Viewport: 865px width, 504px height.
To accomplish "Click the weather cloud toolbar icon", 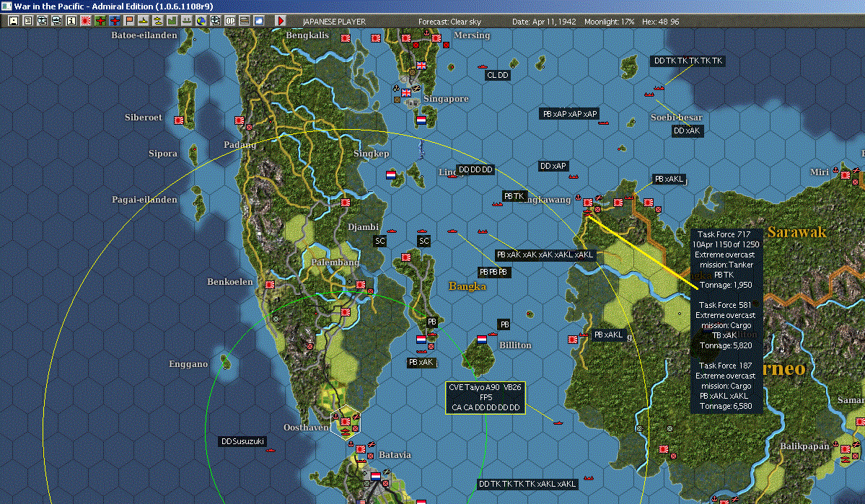I will coord(258,21).
